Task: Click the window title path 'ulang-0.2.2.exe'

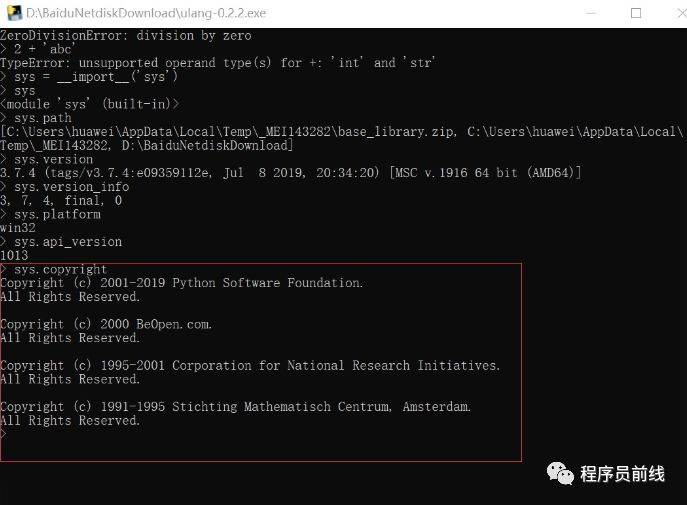Action: click(x=146, y=13)
